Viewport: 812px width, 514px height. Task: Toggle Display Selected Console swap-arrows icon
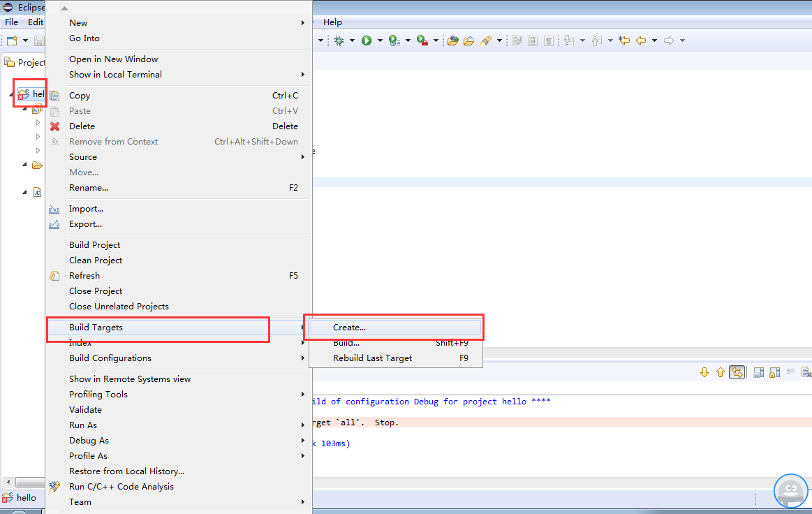coord(737,372)
